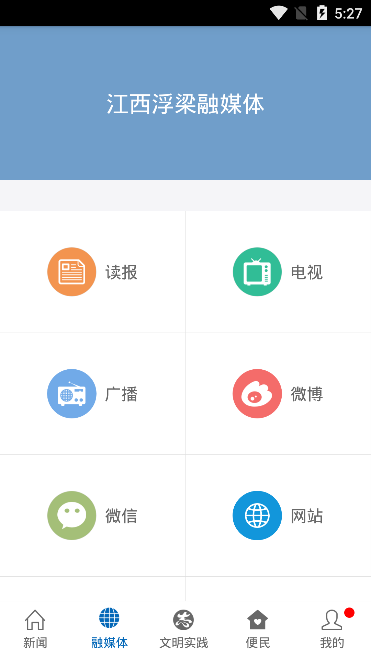Open the 文明实践 bottom tab
This screenshot has height=659, width=371.
pyautogui.click(x=184, y=629)
